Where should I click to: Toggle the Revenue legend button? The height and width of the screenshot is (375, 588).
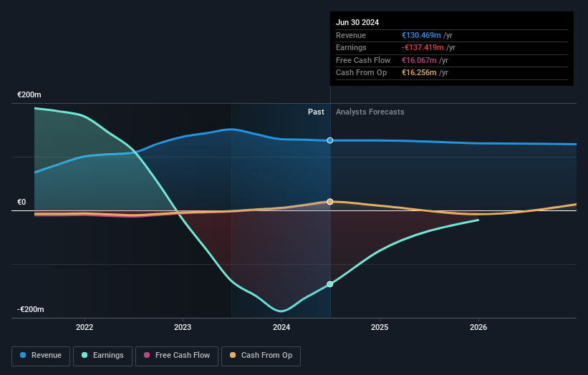pos(41,356)
